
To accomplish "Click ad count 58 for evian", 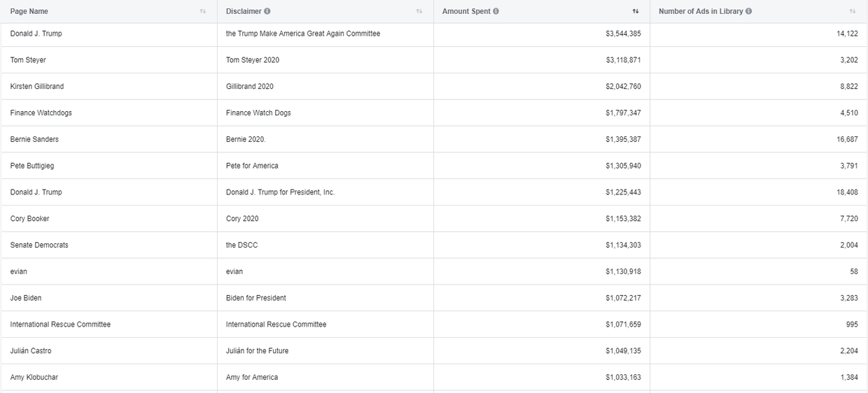I will [x=854, y=271].
